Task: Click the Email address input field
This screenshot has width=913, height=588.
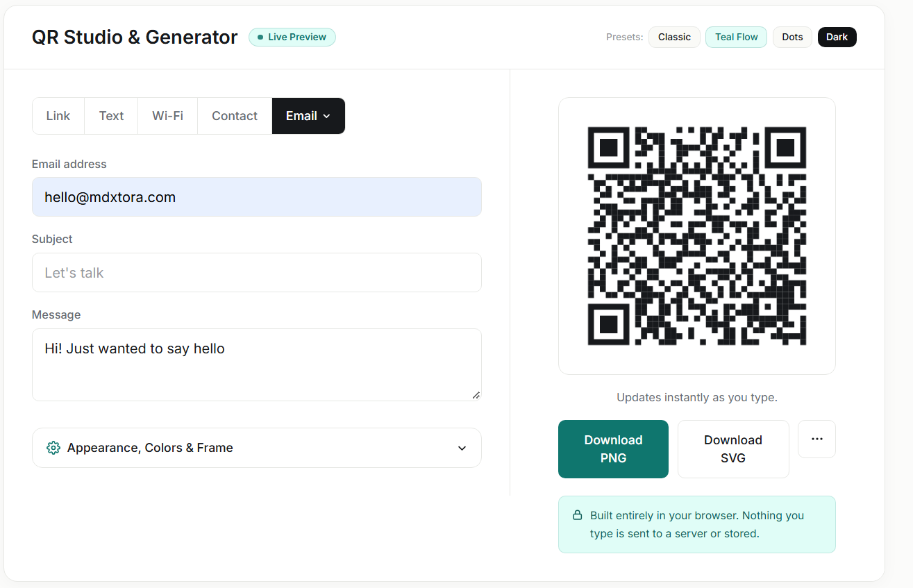Action: [x=257, y=197]
